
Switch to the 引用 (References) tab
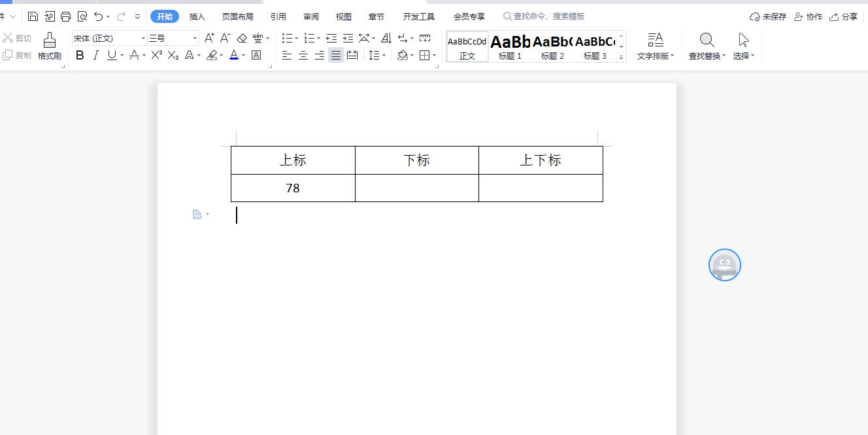278,16
